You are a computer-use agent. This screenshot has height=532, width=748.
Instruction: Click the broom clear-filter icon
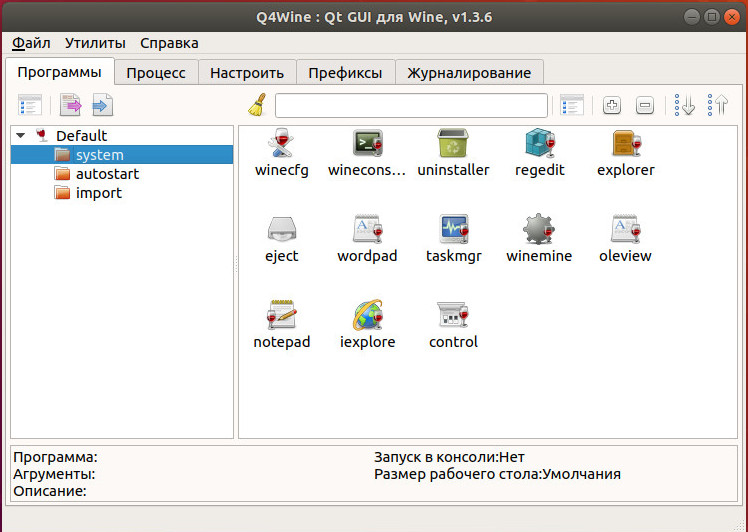click(x=258, y=105)
